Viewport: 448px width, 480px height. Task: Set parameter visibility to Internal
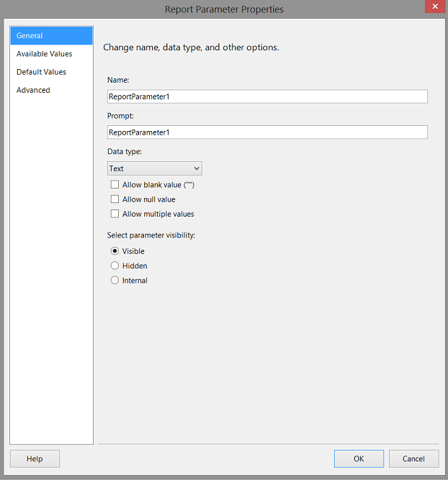115,281
